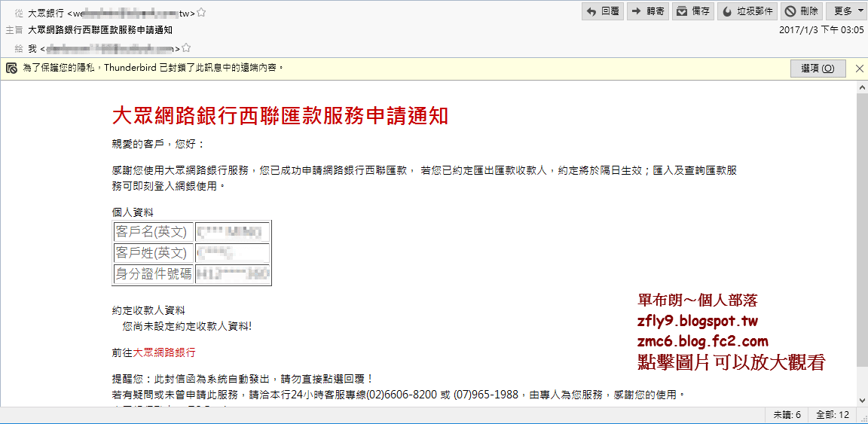Reply to the message with 回覆 button
This screenshot has height=424, width=868.
(603, 11)
